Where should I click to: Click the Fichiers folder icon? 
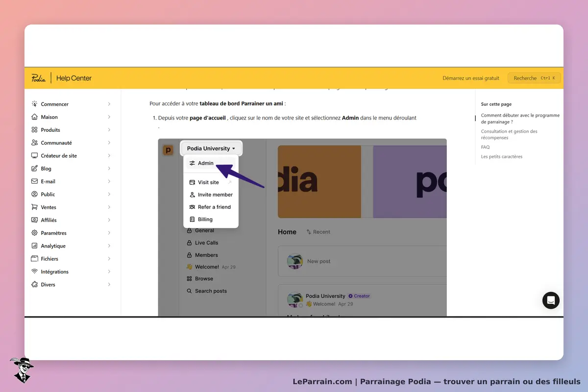coord(34,258)
